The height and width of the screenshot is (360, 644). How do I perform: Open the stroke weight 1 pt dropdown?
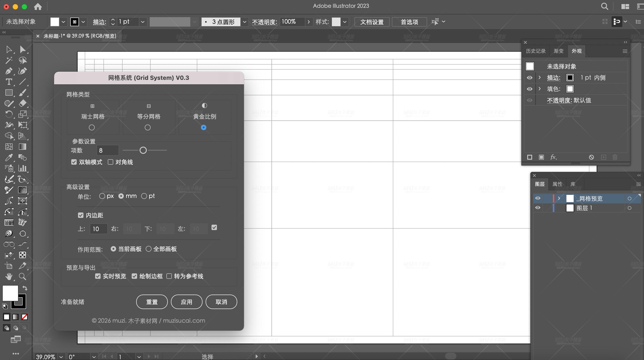143,22
